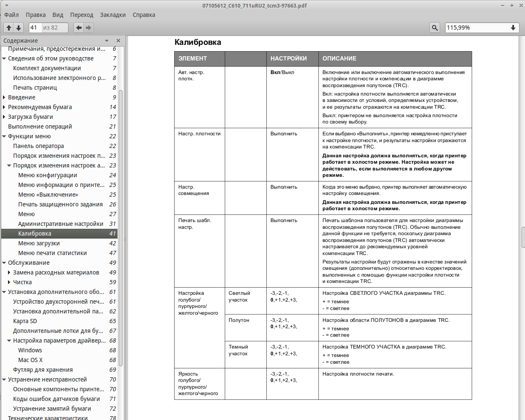Expand Замена расходных материалов entry
The image size is (525, 420).
point(9,272)
